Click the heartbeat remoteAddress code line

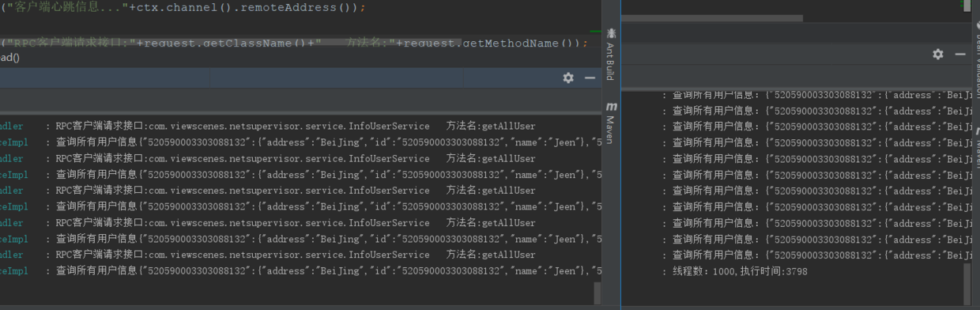[183, 7]
